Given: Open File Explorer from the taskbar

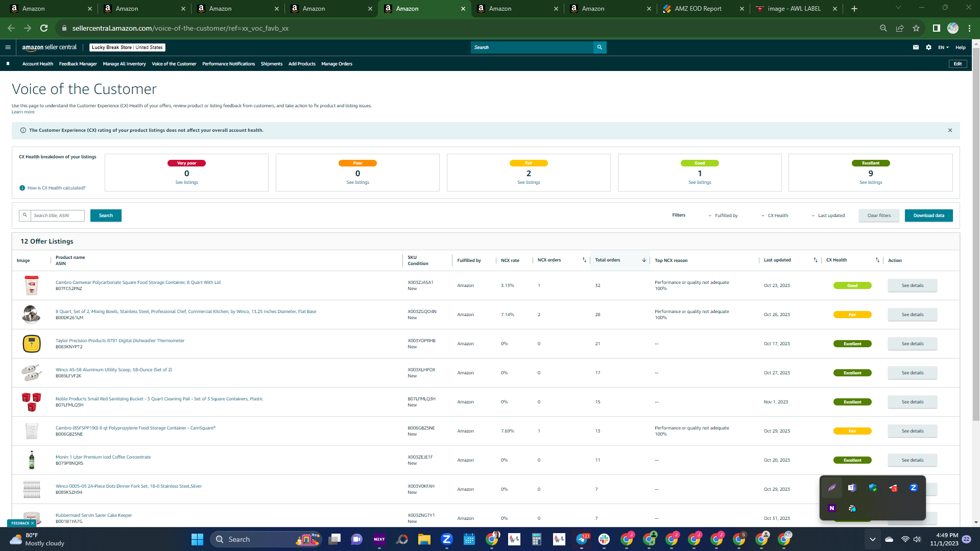Looking at the screenshot, I should 424,539.
